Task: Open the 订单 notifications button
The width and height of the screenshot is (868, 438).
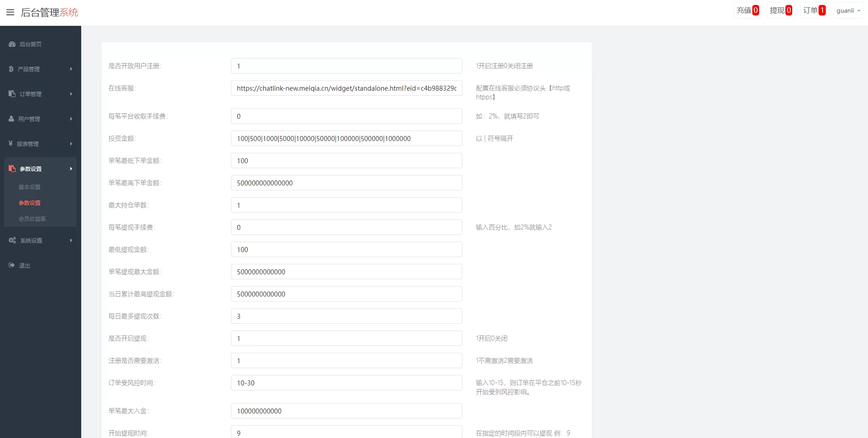Action: coord(814,10)
